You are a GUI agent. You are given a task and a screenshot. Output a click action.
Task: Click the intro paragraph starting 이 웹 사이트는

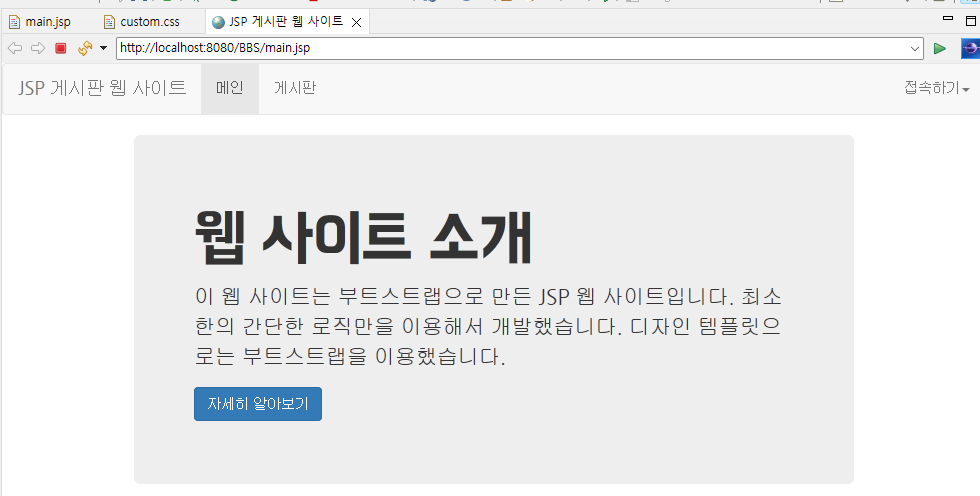tap(488, 326)
